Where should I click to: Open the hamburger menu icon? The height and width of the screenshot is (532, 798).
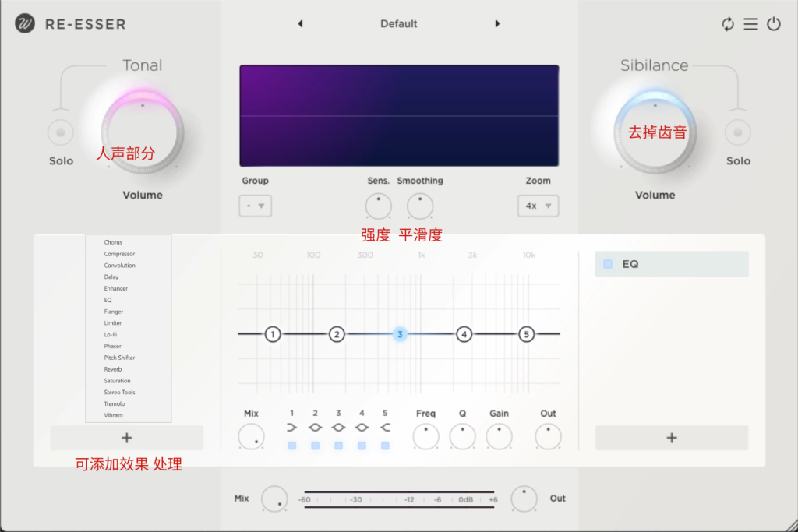[750, 24]
